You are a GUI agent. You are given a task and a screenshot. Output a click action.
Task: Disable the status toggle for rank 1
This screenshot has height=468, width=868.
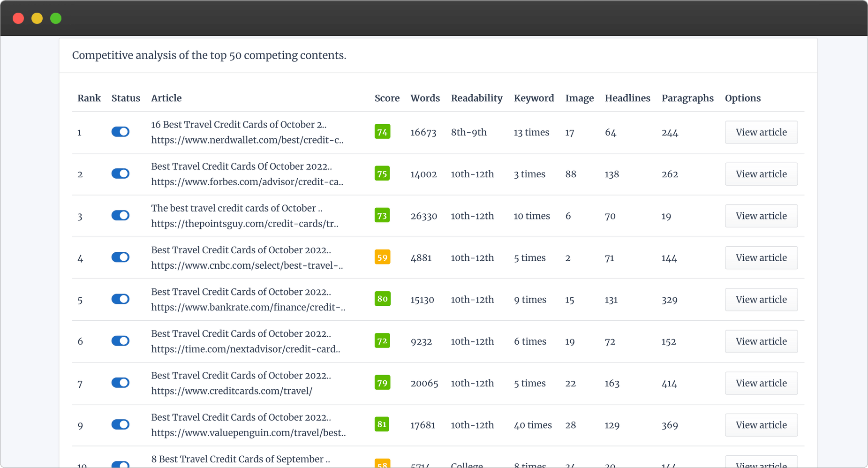tap(121, 132)
